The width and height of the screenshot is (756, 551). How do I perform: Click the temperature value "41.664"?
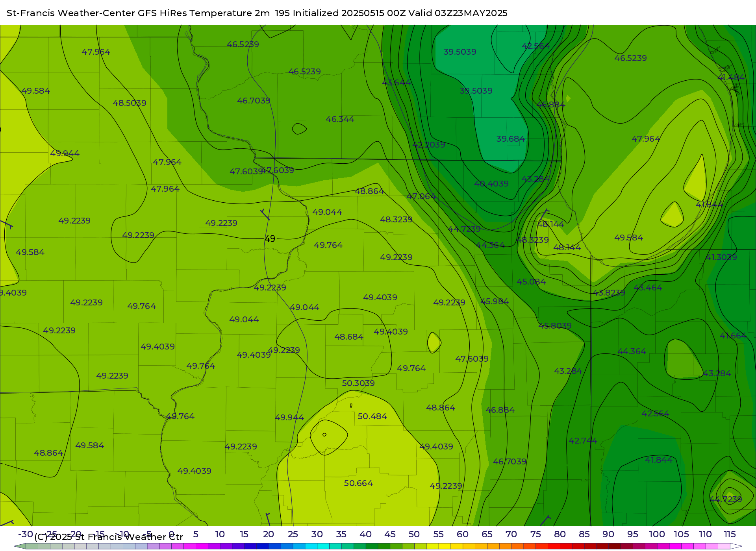(733, 335)
